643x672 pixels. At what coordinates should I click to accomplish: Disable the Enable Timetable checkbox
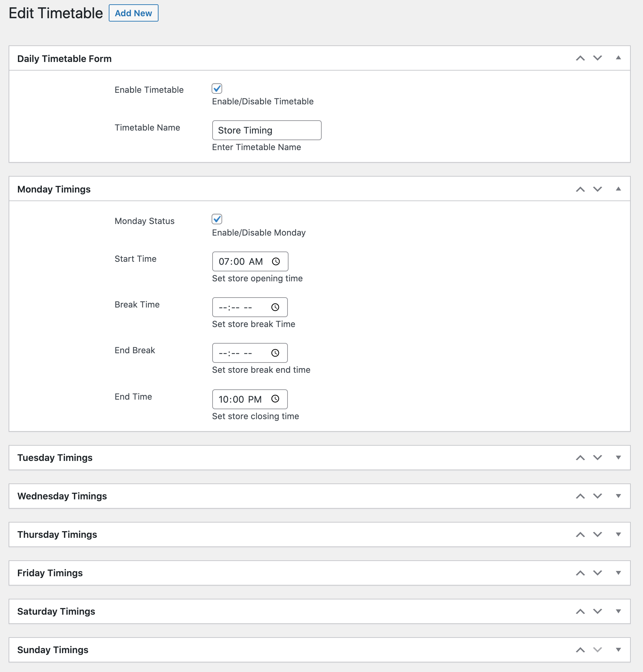coord(217,89)
